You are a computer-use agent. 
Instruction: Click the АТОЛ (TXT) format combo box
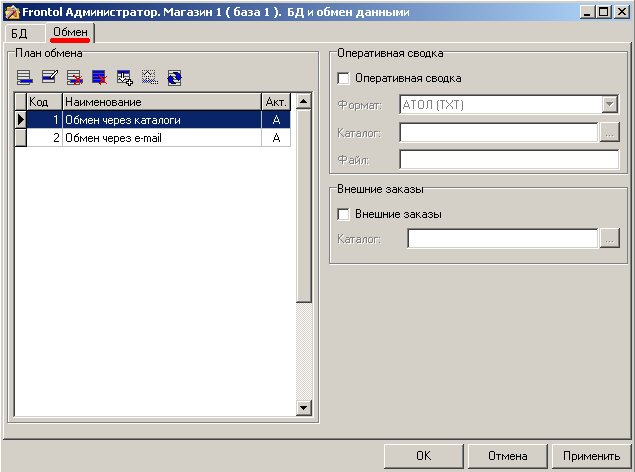point(509,105)
